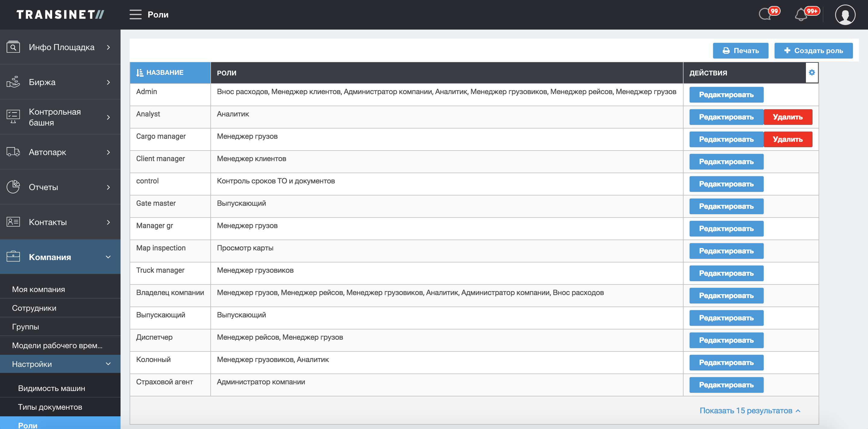The height and width of the screenshot is (429, 868).
Task: Click the Создать роль button
Action: [x=813, y=51]
